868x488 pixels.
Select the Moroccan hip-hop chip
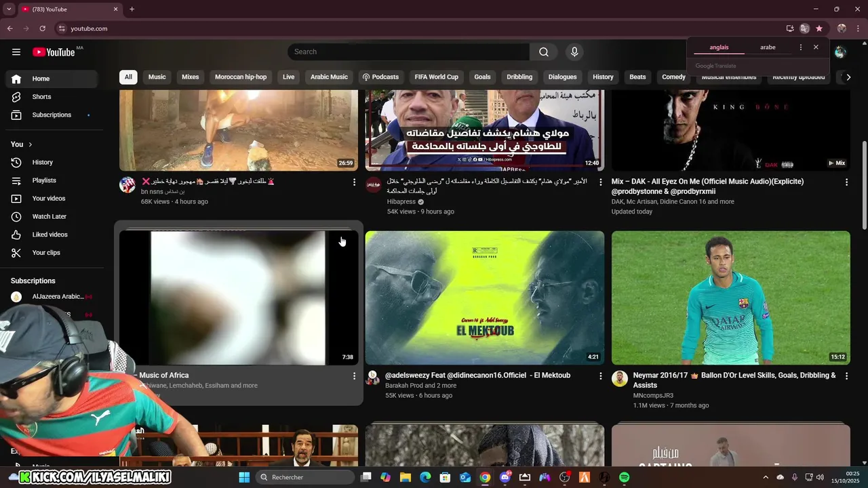coord(241,77)
